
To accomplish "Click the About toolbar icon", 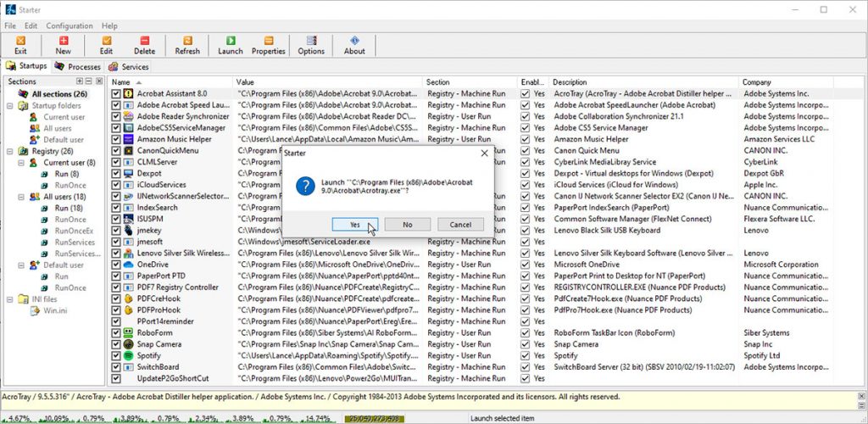I will 354,45.
